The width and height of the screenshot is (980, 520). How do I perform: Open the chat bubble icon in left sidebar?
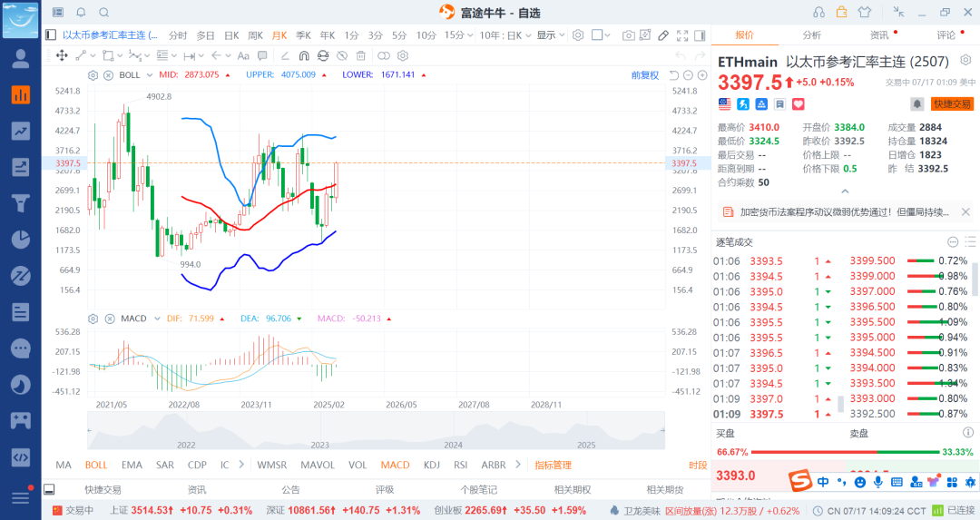coord(21,348)
